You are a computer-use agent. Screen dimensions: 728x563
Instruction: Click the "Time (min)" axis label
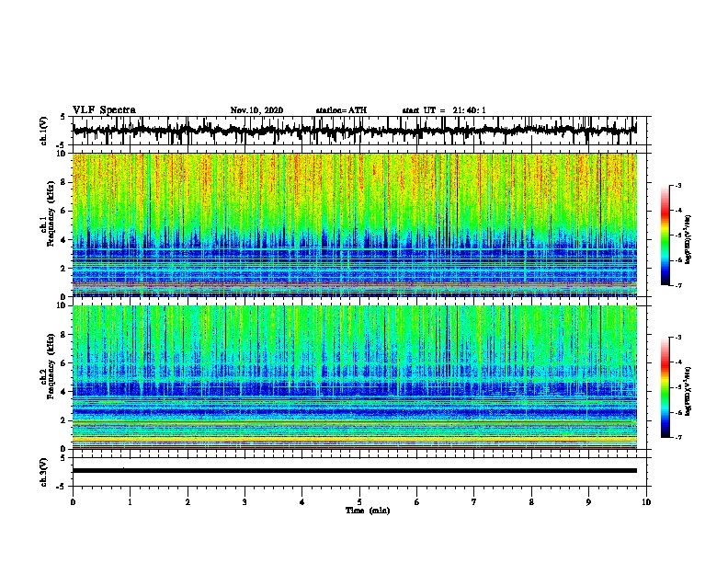pos(368,511)
